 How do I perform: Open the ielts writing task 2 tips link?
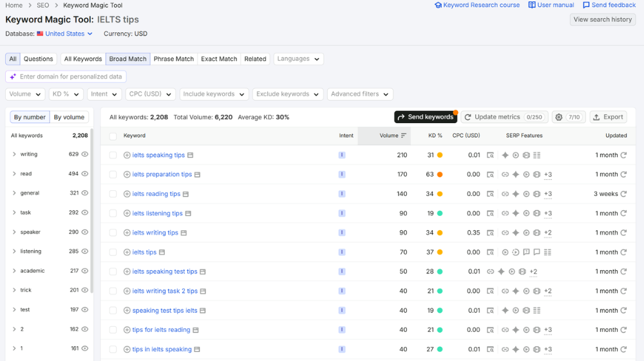point(165,291)
